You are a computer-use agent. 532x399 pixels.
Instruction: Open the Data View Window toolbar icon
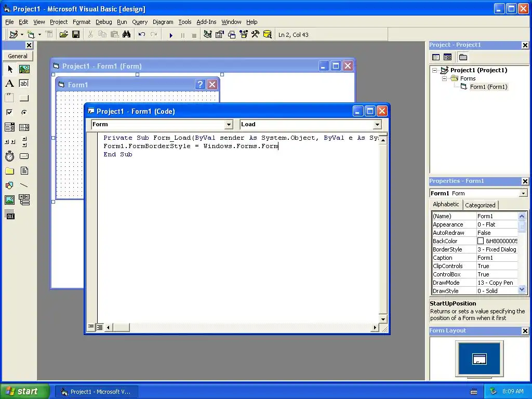pos(268,35)
